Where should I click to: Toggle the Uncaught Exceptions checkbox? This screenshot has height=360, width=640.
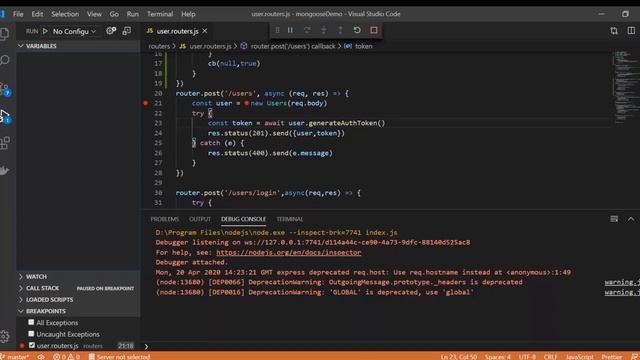coord(31,334)
